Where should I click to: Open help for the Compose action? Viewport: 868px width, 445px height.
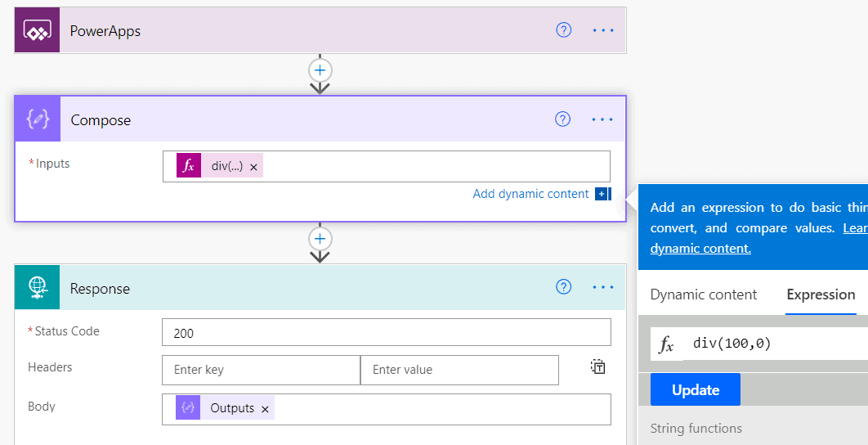(562, 119)
